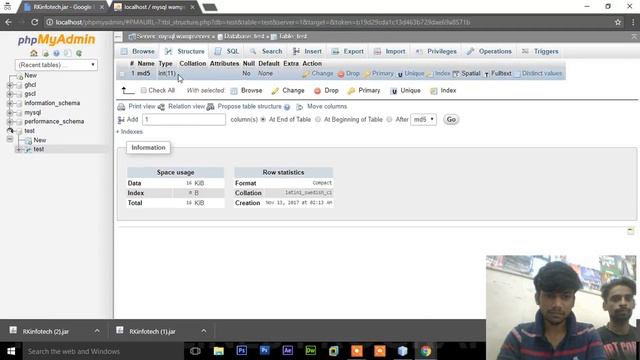Click the Windows Start button
This screenshot has height=360, width=640.
(11, 351)
